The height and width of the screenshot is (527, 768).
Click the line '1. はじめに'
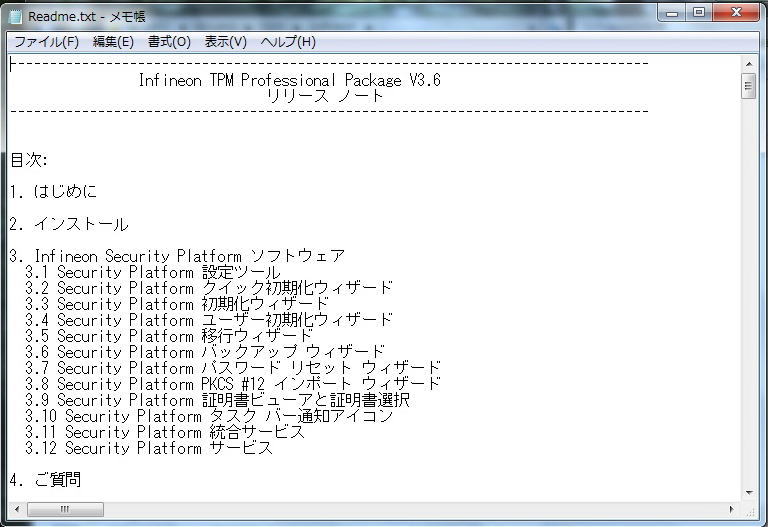click(x=53, y=192)
